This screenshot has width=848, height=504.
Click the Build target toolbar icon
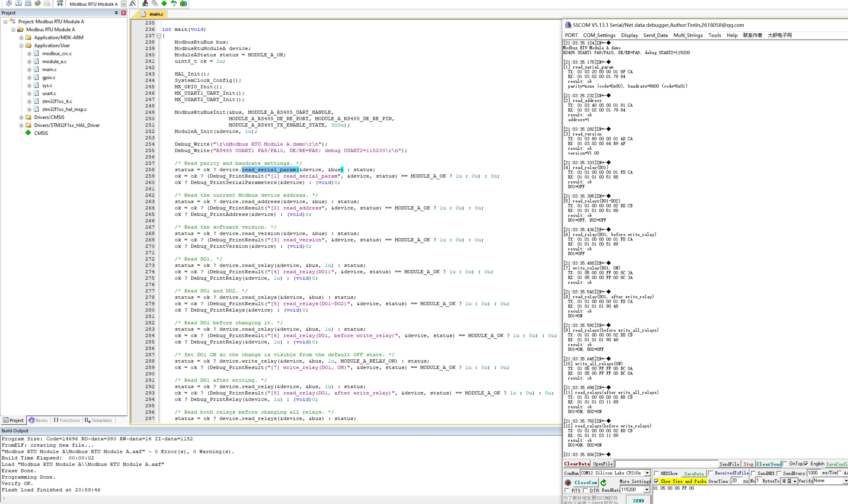[x=18, y=3]
